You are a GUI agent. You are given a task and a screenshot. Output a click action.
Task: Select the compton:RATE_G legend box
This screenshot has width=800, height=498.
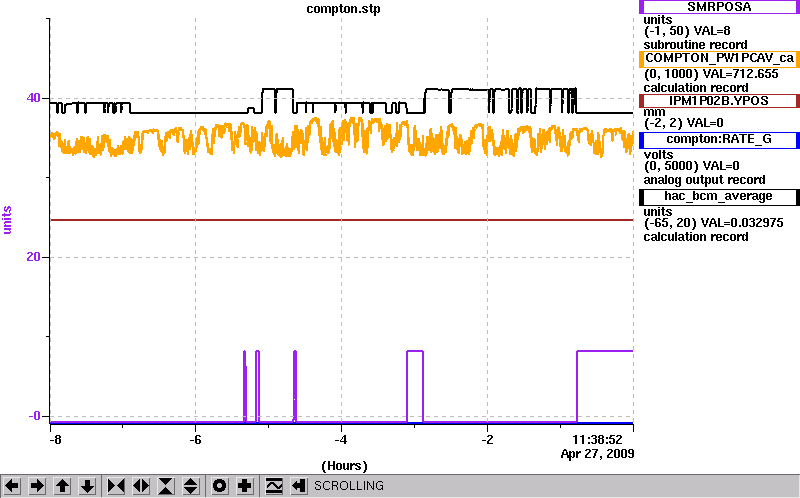(x=719, y=139)
